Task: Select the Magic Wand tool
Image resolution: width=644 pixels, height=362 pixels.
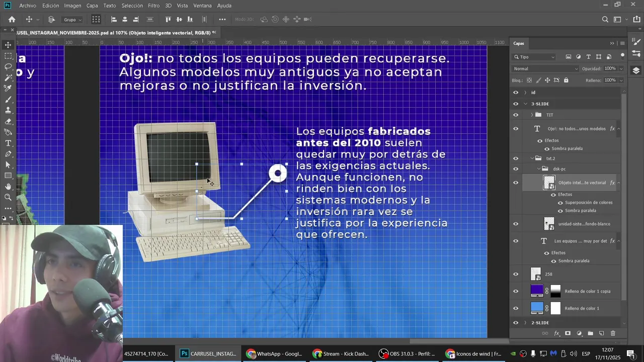Action: coord(8,77)
